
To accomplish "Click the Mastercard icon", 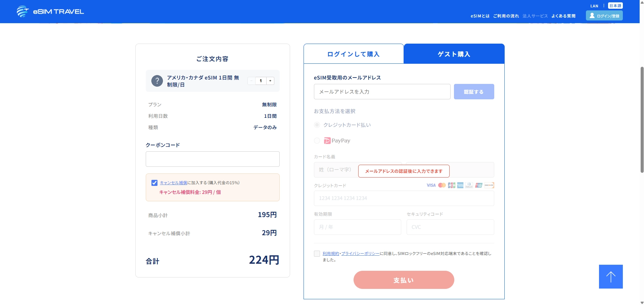I will (x=442, y=185).
